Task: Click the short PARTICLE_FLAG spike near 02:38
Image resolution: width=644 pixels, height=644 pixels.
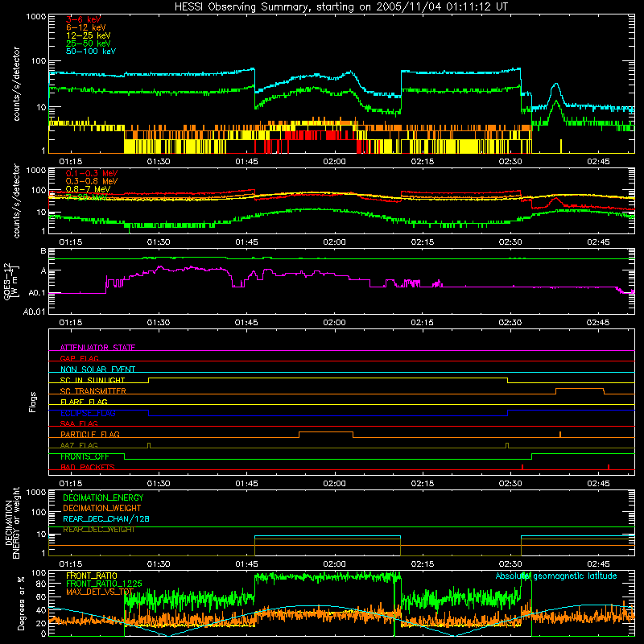Action: pyautogui.click(x=560, y=435)
